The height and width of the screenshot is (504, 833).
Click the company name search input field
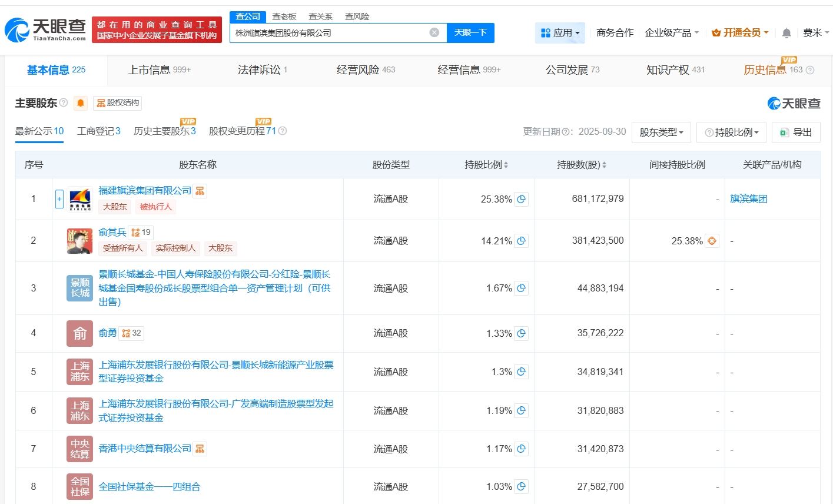[330, 32]
